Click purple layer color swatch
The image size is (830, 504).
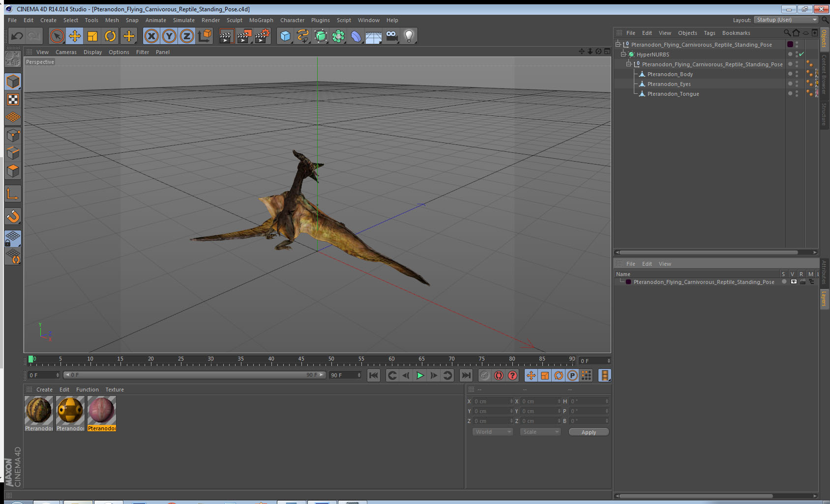[628, 282]
